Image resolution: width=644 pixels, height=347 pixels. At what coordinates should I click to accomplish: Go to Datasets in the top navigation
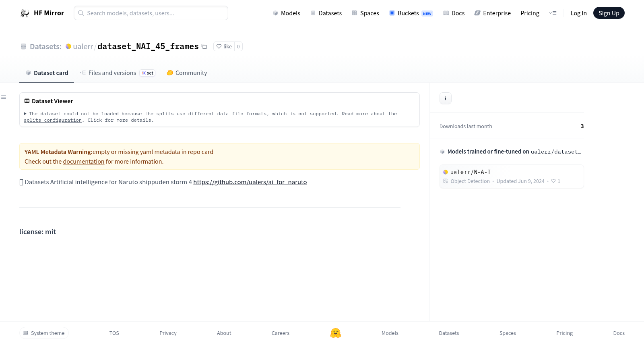tap(326, 13)
